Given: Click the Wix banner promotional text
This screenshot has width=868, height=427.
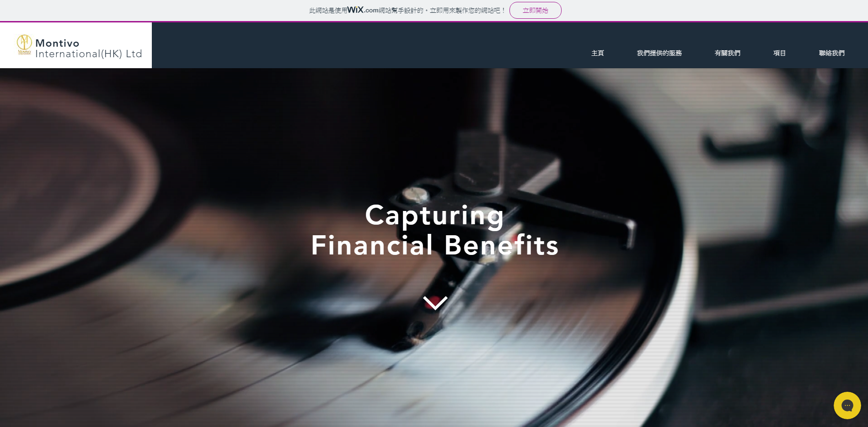Looking at the screenshot, I should pos(407,10).
